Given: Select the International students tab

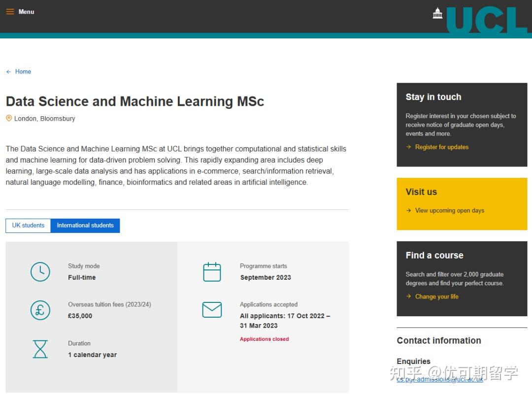Looking at the screenshot, I should point(85,225).
